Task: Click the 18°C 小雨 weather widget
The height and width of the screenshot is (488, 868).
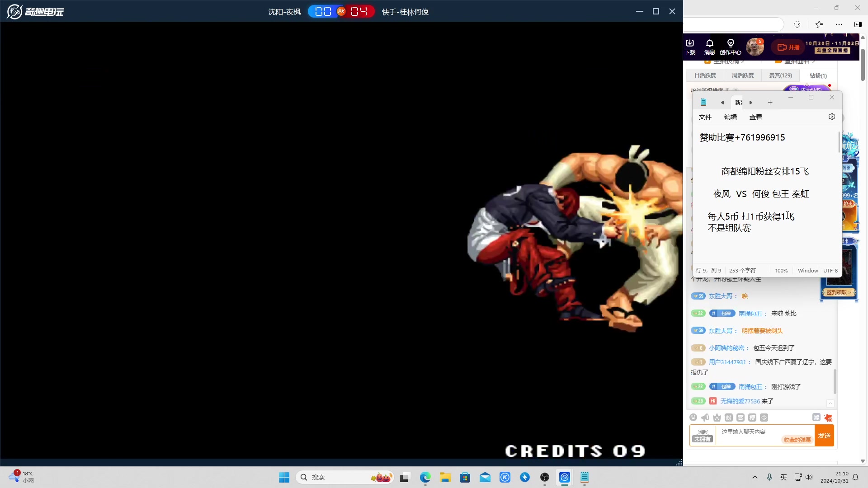Action: click(x=22, y=477)
